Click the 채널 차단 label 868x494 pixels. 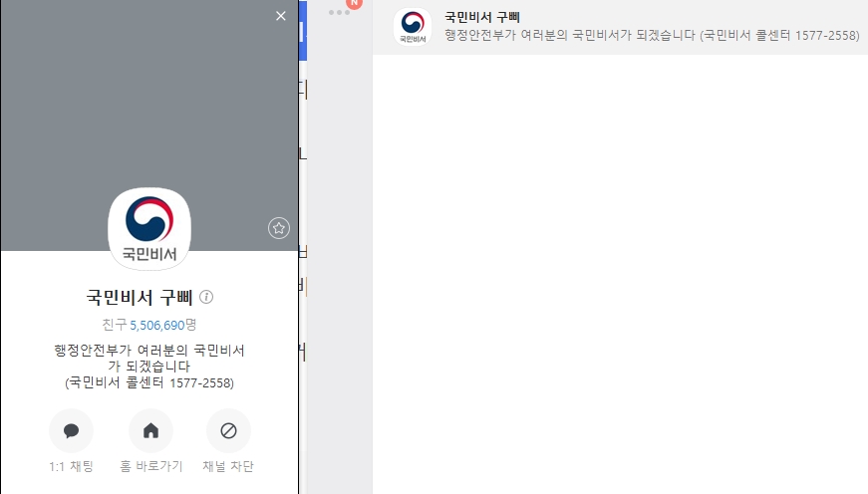pos(228,466)
